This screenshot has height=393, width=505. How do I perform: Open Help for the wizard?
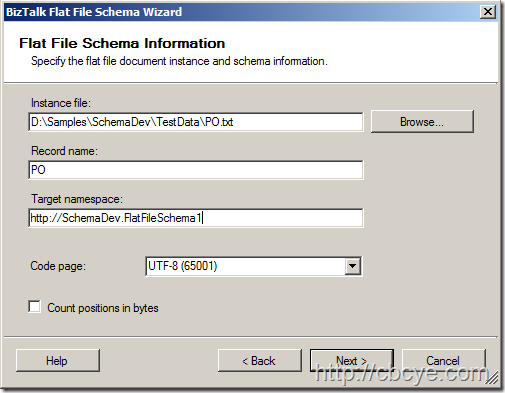(x=58, y=361)
